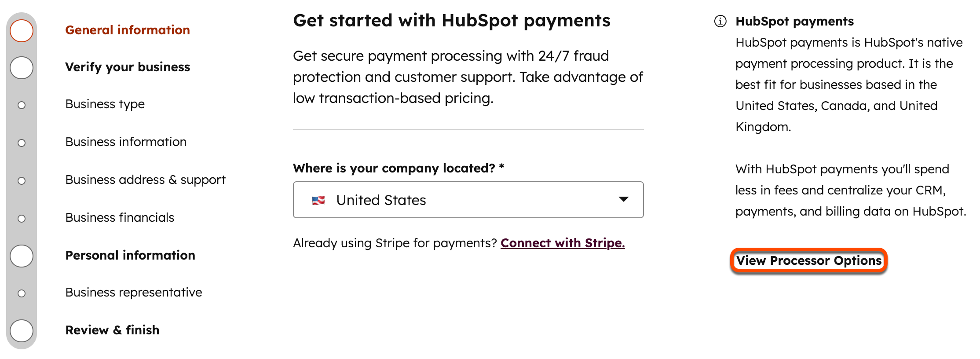Select the Business information progress dot
The height and width of the screenshot is (359, 980).
click(x=21, y=143)
